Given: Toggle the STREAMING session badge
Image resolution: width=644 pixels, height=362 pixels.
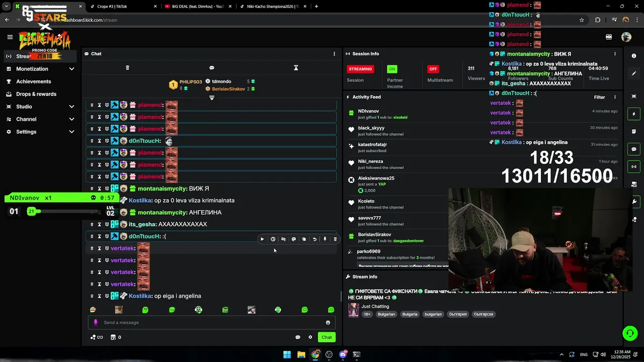Looking at the screenshot, I should 360,69.
